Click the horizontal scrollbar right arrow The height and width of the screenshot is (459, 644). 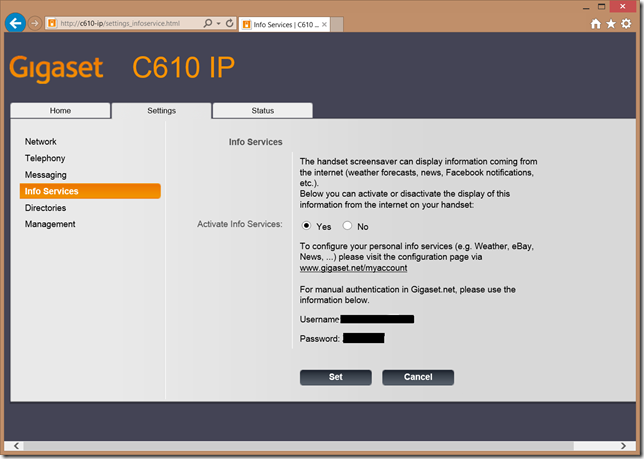pos(623,446)
